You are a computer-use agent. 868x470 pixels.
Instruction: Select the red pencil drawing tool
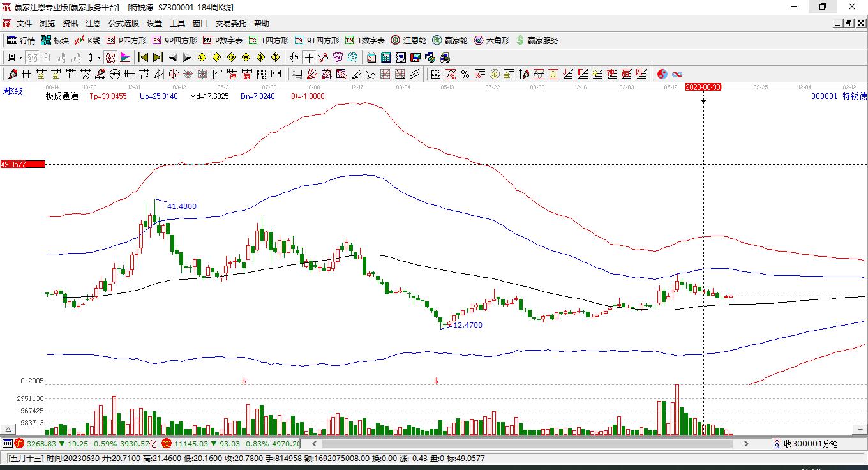(12, 74)
